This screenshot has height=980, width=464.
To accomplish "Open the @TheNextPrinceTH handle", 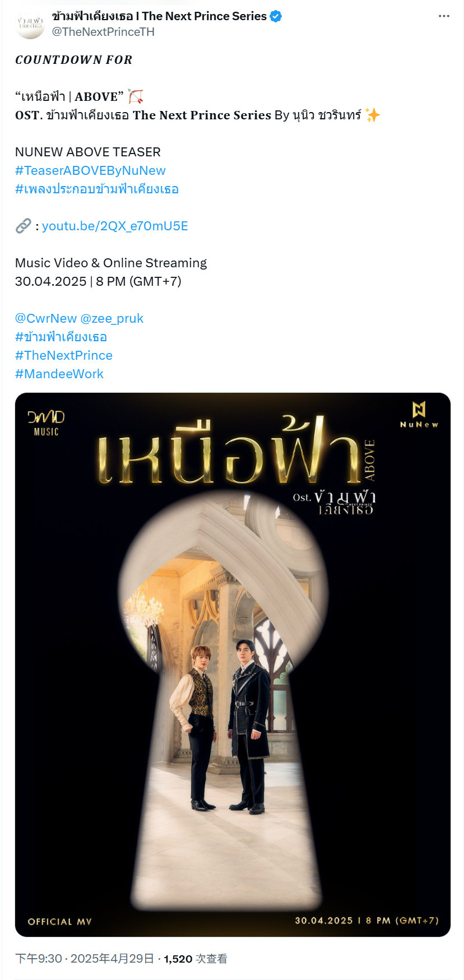I will 103,32.
